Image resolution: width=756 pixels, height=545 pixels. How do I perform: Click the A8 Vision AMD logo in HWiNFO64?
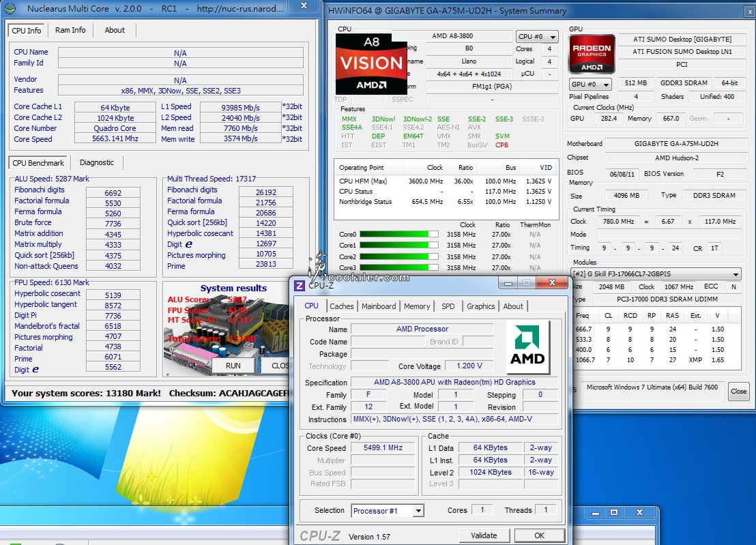point(371,63)
